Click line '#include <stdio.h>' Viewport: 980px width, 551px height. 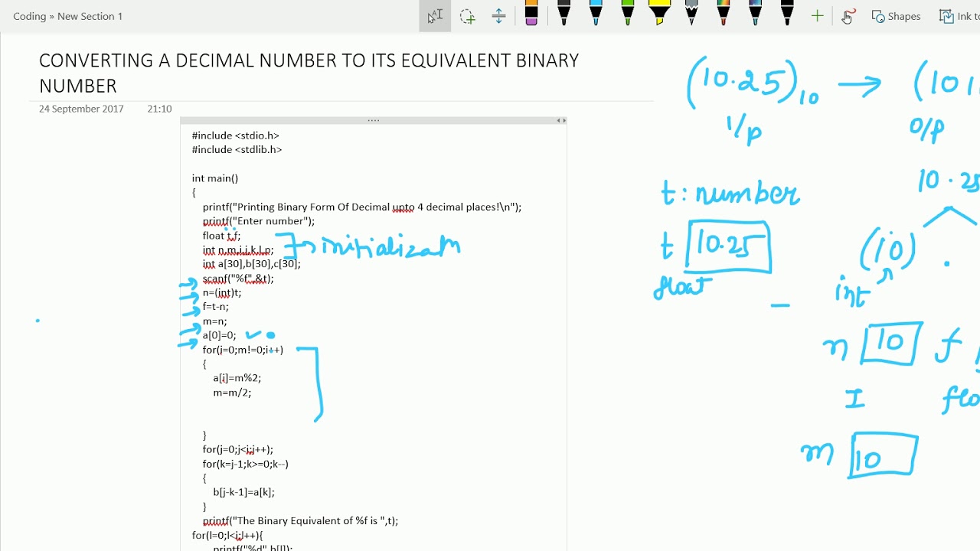point(236,135)
